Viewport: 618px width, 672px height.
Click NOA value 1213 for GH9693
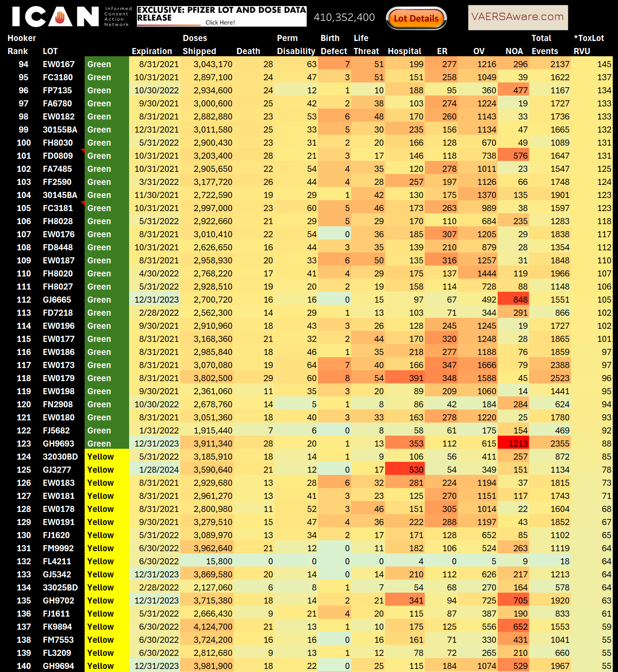coord(513,443)
